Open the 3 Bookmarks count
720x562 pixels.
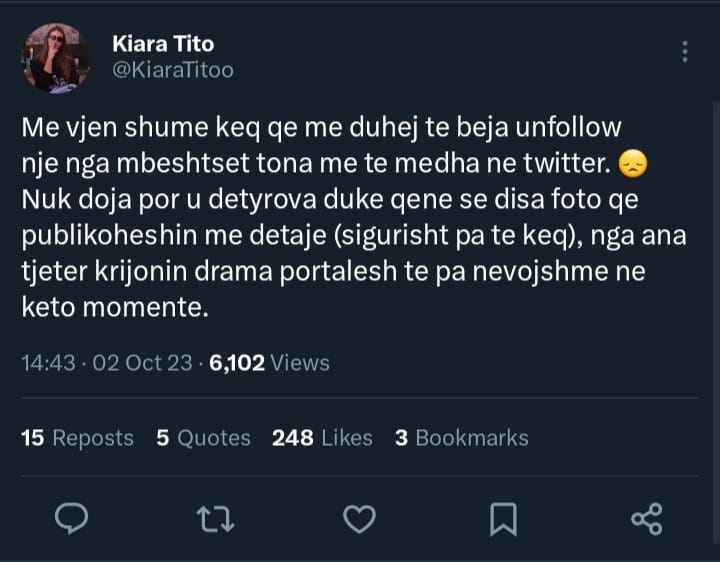point(461,438)
